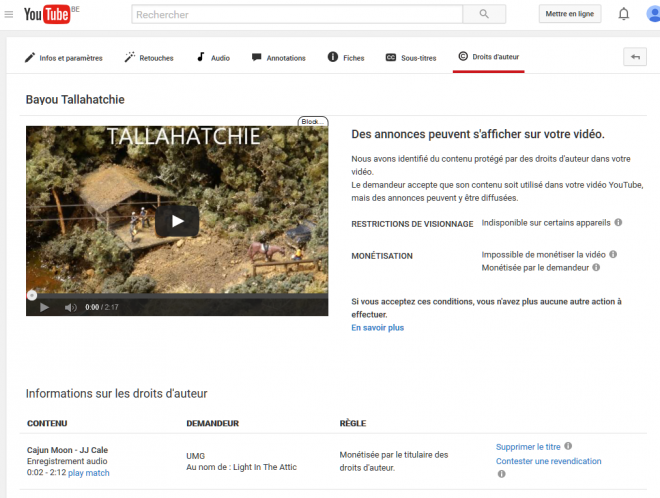660x498 pixels.
Task: Open the user account avatar
Action: [653, 14]
